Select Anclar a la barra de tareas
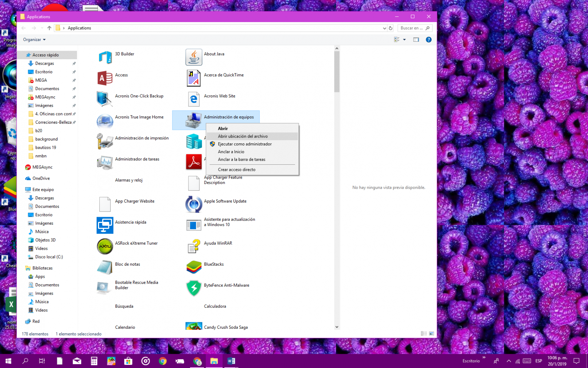This screenshot has height=368, width=588. [x=252, y=159]
